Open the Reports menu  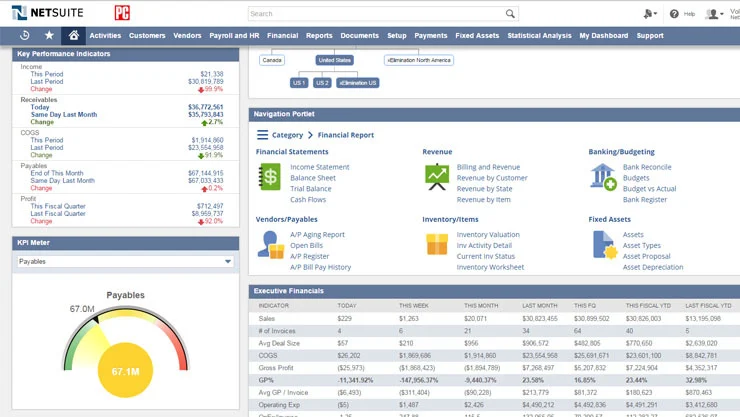[x=319, y=36]
